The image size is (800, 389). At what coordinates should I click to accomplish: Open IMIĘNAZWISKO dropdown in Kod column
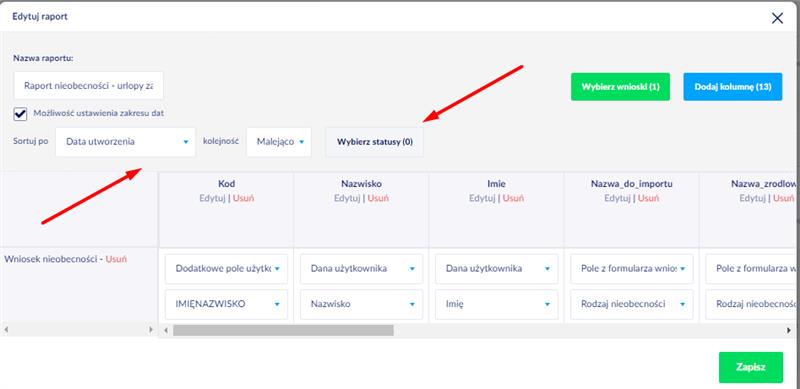click(227, 304)
